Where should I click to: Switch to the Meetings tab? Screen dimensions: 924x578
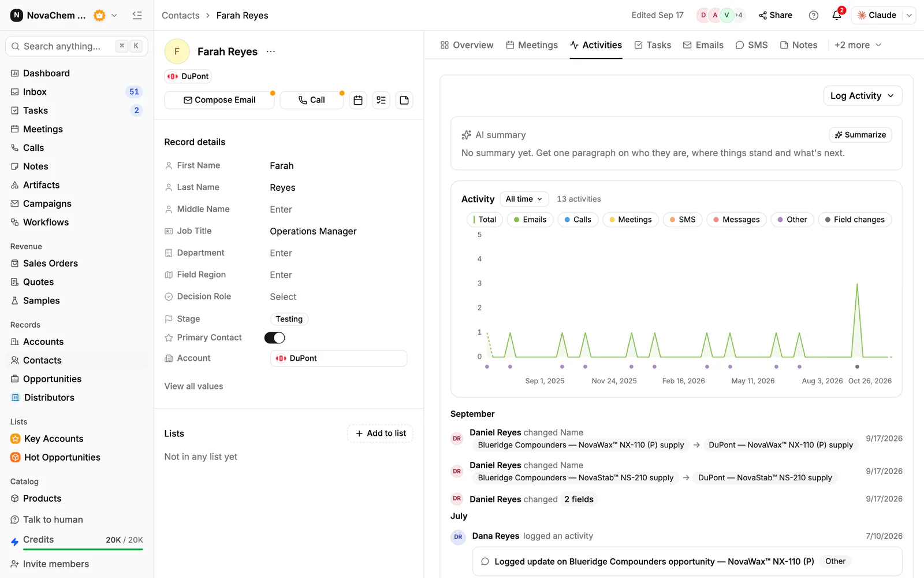[532, 45]
